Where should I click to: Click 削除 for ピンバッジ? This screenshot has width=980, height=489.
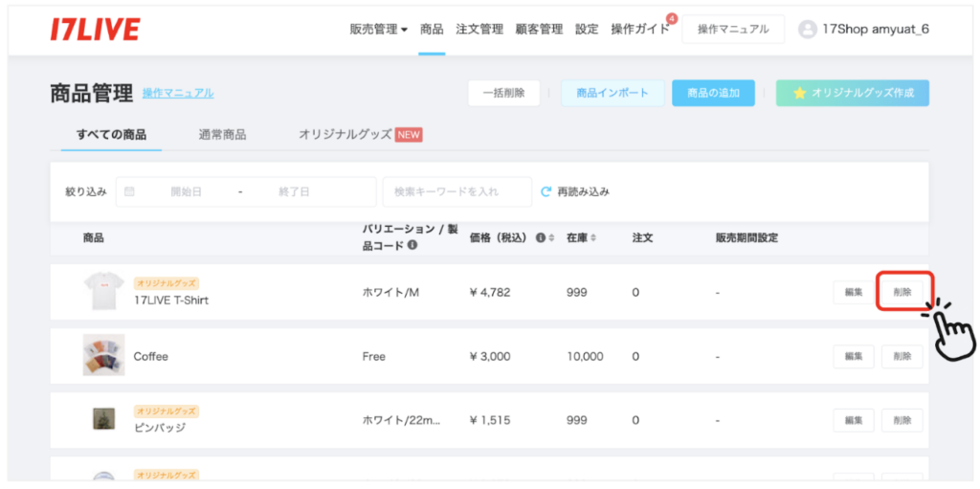coord(902,420)
